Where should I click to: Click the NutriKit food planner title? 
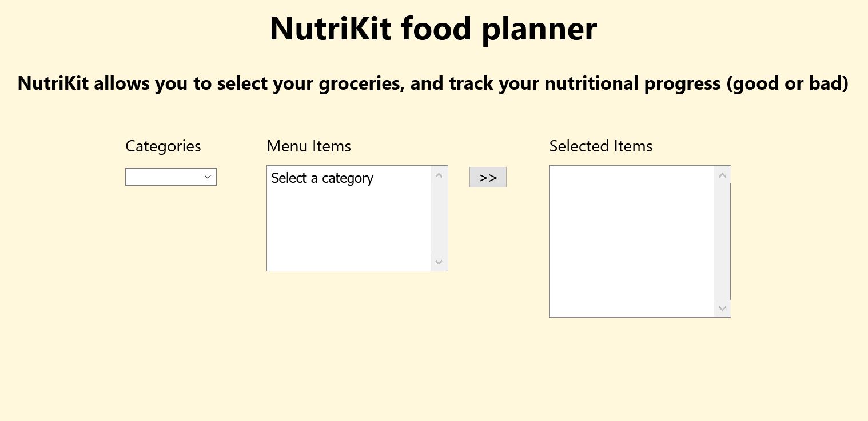coord(433,28)
